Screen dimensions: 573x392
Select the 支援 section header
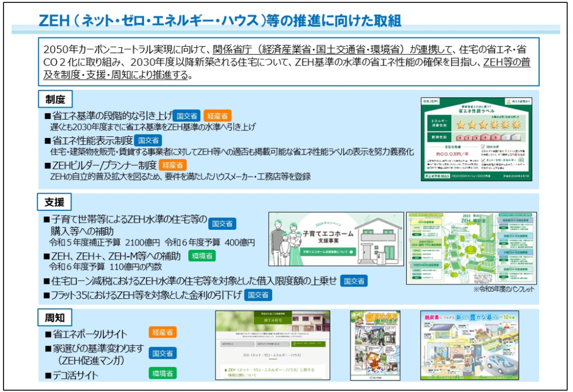point(55,202)
